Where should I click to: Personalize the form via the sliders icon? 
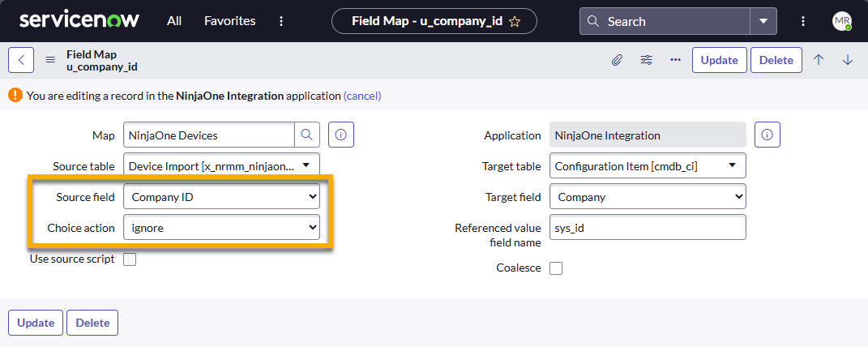[x=646, y=60]
